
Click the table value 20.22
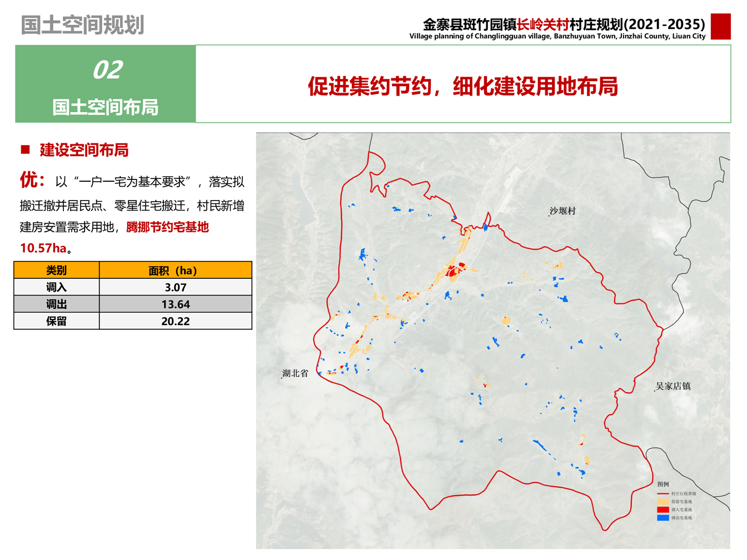(176, 321)
